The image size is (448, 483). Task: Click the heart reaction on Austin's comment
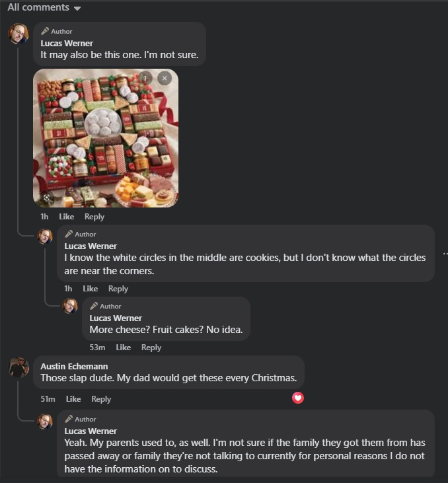[x=297, y=398]
